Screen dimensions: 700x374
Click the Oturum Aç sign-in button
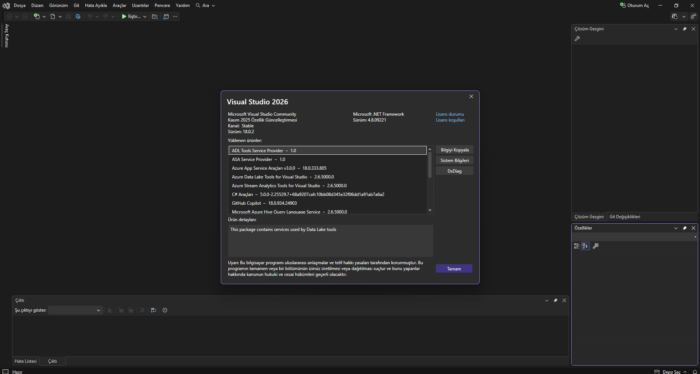point(634,6)
